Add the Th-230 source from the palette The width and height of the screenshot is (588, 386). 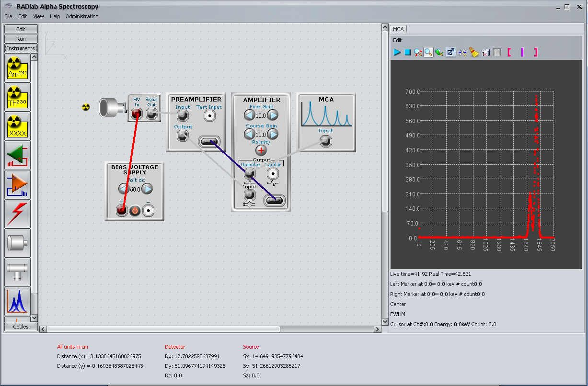[x=18, y=97]
